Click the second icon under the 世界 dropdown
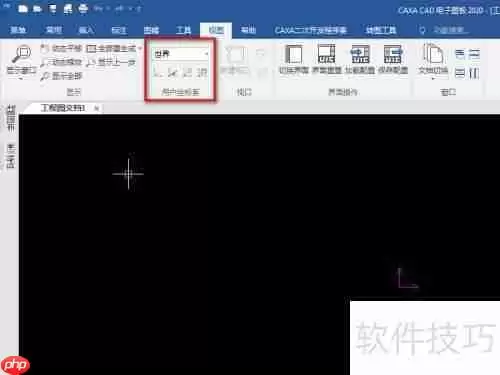500x375 pixels. tap(173, 72)
